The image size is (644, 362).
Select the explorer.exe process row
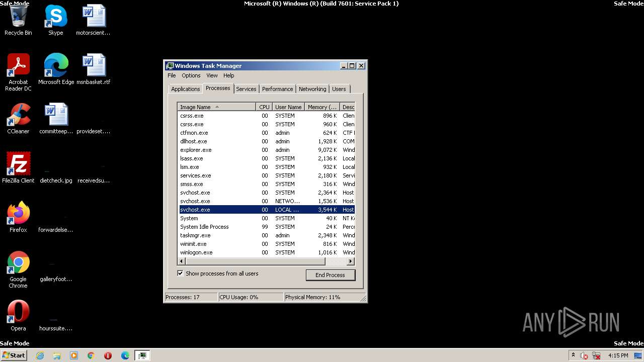tap(267, 150)
